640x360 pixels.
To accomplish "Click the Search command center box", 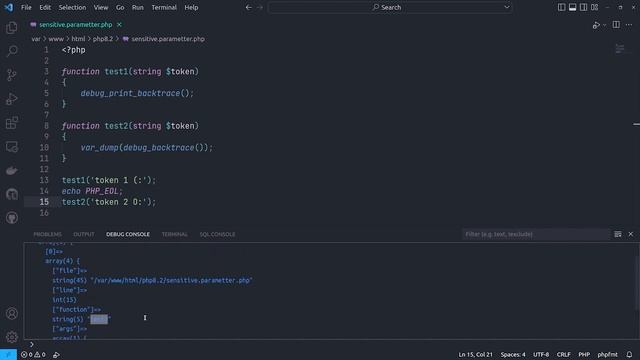I will pos(390,7).
